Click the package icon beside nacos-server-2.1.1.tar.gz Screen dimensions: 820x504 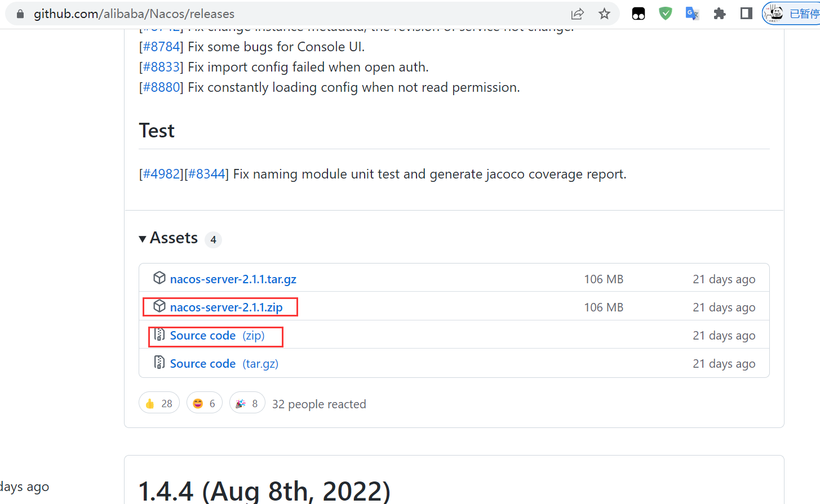159,278
